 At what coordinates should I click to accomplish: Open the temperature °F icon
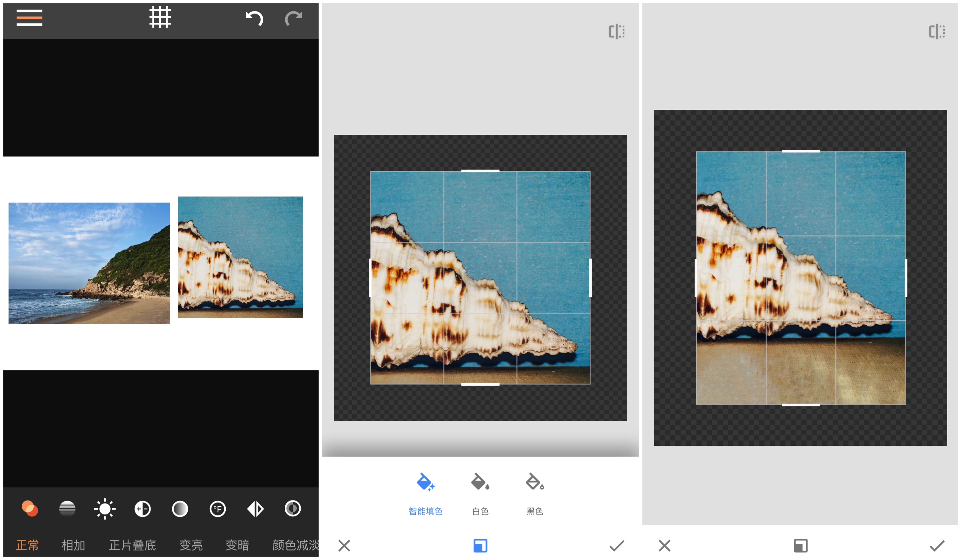coord(218,508)
